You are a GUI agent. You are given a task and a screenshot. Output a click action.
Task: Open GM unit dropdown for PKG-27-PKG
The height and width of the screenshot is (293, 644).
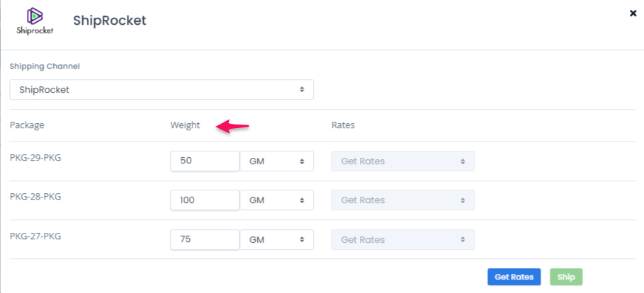pyautogui.click(x=277, y=239)
